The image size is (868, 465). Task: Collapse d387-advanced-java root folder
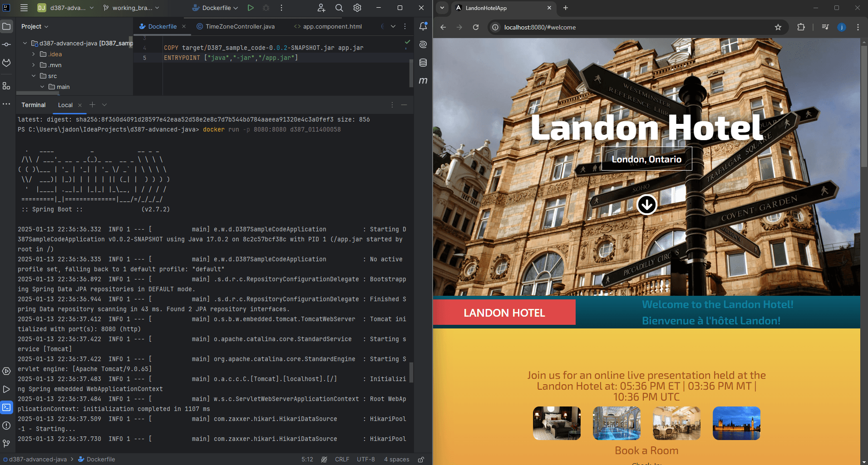[x=25, y=43]
